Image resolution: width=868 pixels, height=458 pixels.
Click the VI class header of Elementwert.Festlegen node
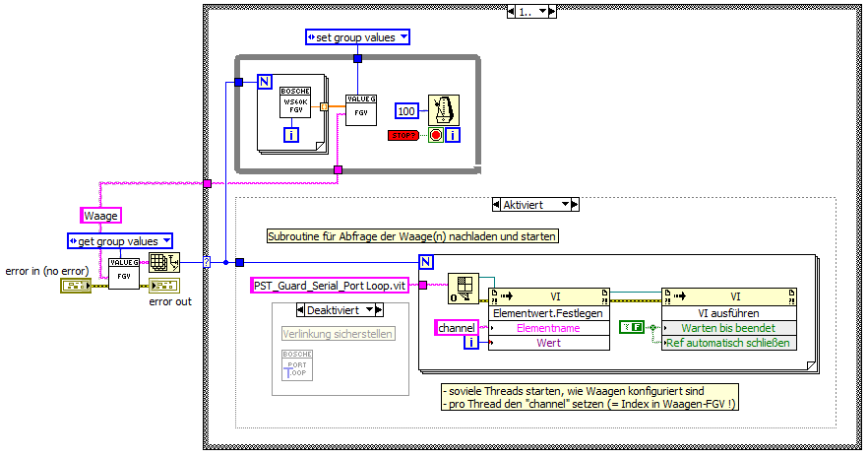click(549, 296)
